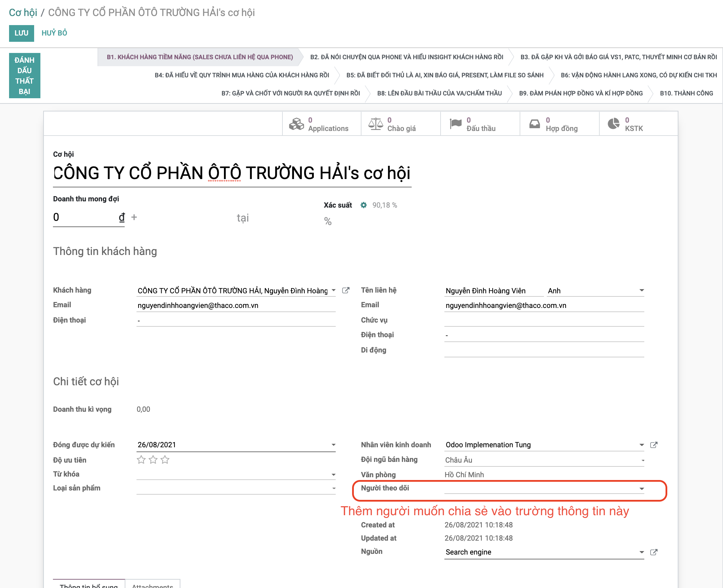
Task: Expand the Đóng được dự kiến date dropdown
Action: pos(333,445)
